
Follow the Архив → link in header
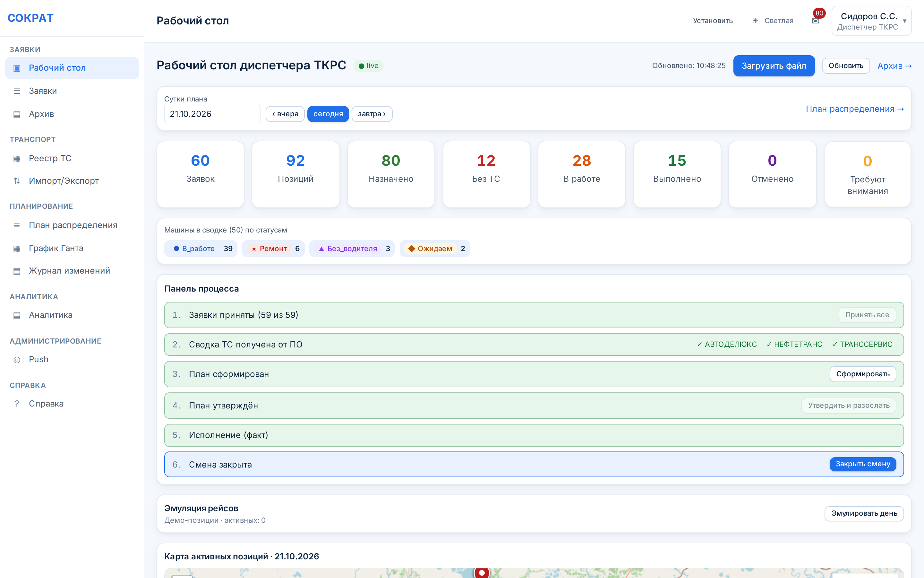tap(894, 66)
